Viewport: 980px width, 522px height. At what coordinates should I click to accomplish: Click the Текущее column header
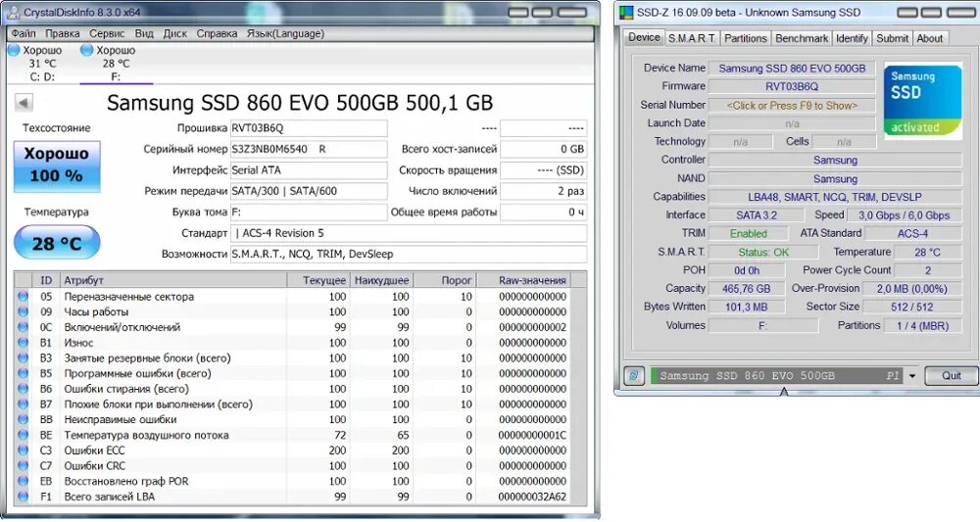(318, 280)
